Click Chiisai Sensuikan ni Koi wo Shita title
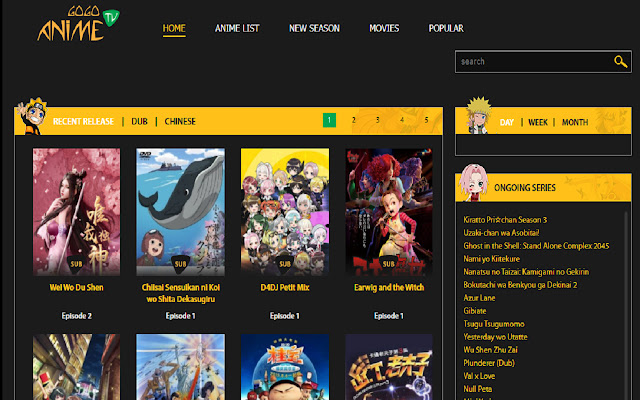The image size is (640, 400). click(x=180, y=293)
